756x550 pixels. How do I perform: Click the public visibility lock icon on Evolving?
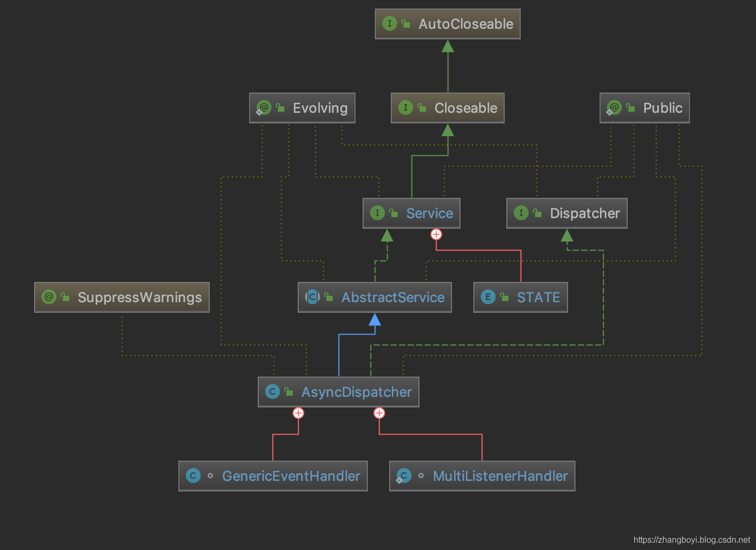tap(280, 107)
